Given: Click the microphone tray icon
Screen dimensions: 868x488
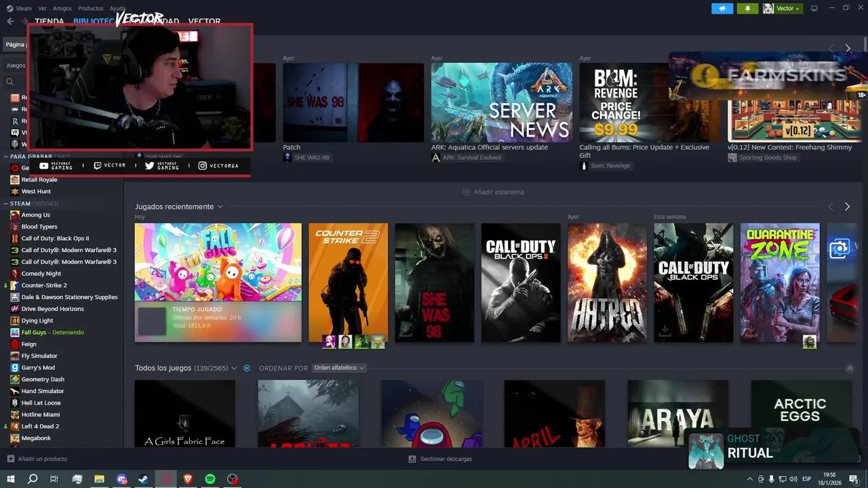Looking at the screenshot, I should tap(771, 479).
